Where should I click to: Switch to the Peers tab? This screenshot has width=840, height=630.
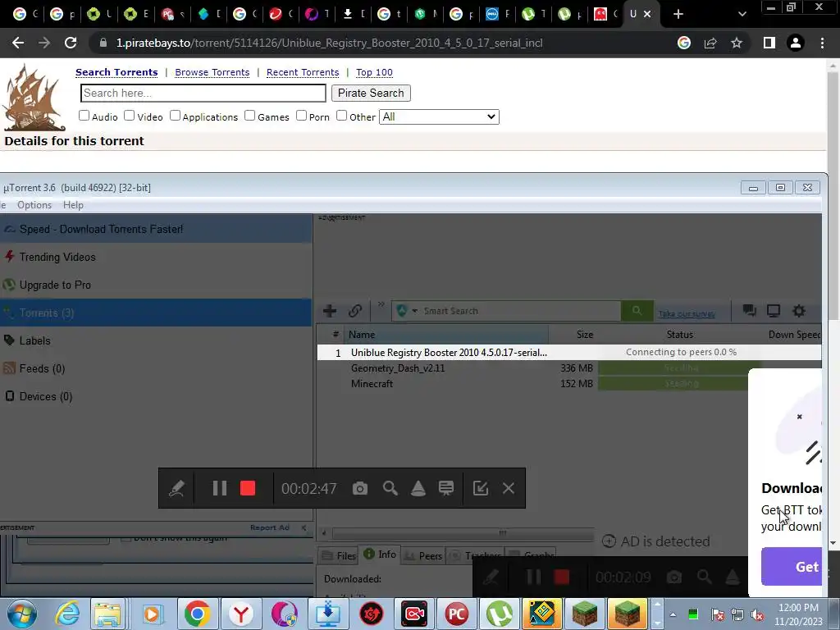423,555
